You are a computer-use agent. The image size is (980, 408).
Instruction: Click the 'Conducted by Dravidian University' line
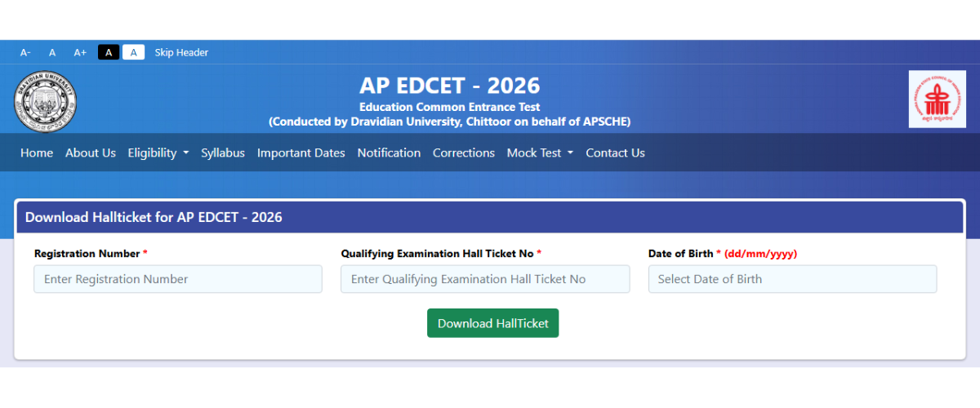449,122
